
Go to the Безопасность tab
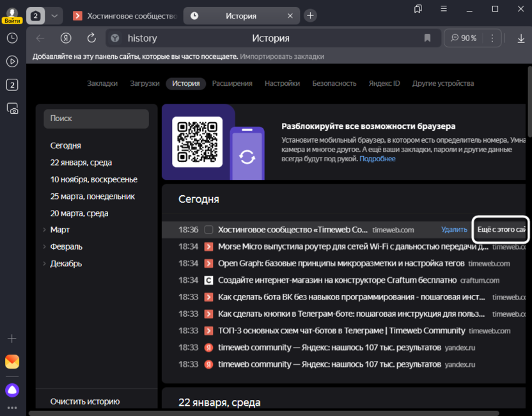coord(334,83)
